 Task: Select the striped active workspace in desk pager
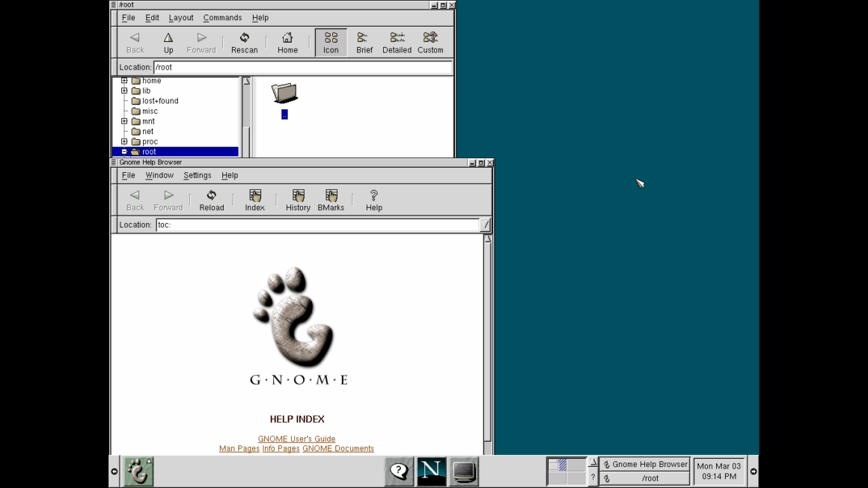[x=562, y=465]
